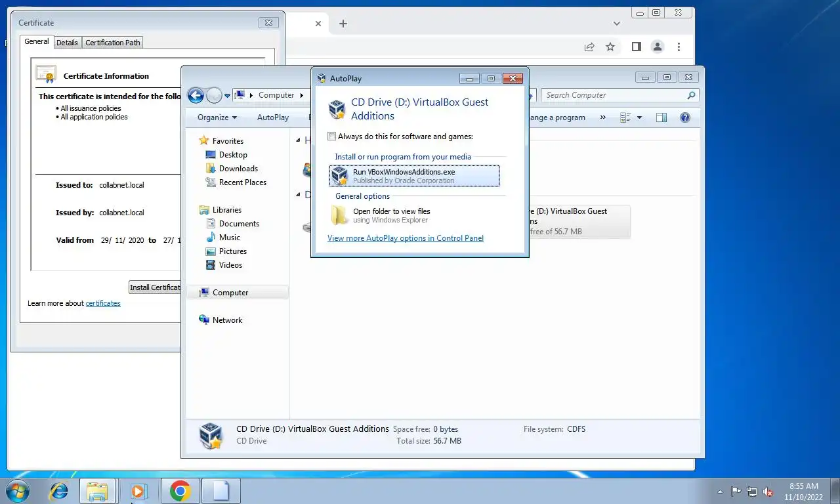
Task: Open Downloads in Favorites
Action: [238, 169]
